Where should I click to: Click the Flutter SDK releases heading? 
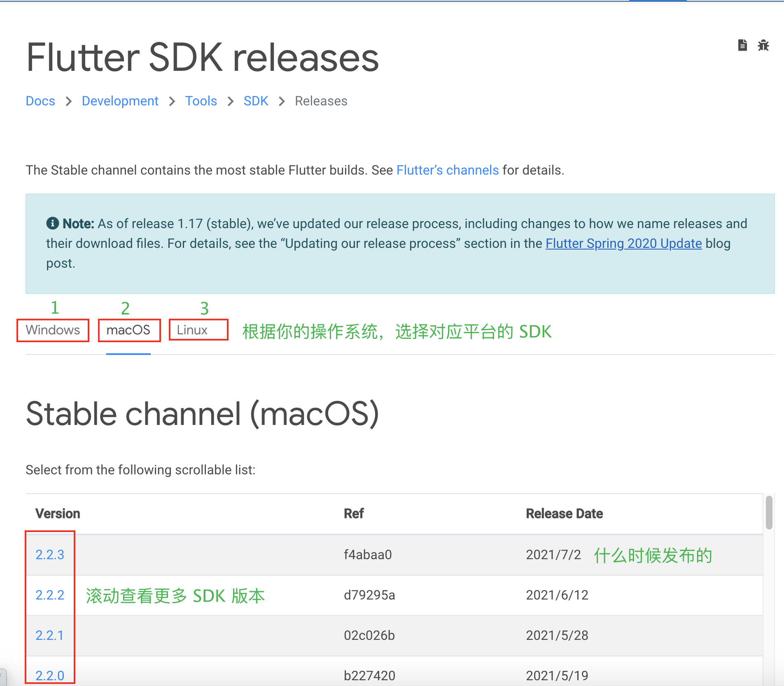[x=202, y=58]
